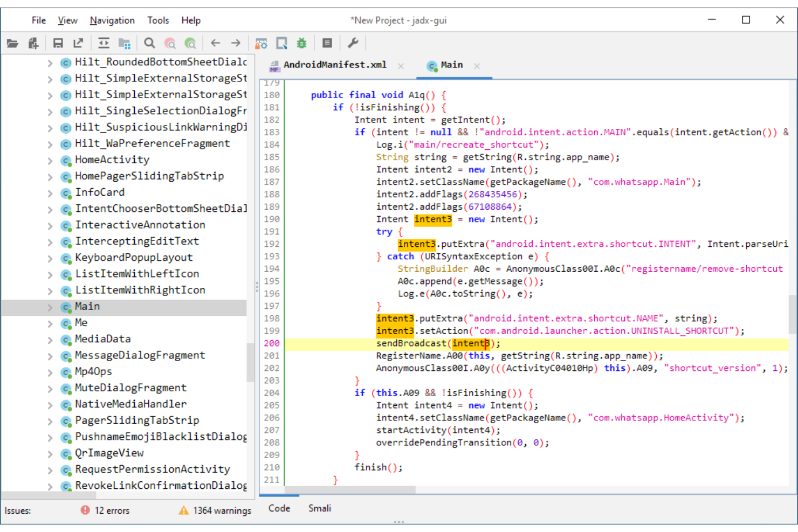The height and width of the screenshot is (532, 798).
Task: Click the green bug debugger icon
Action: (302, 43)
